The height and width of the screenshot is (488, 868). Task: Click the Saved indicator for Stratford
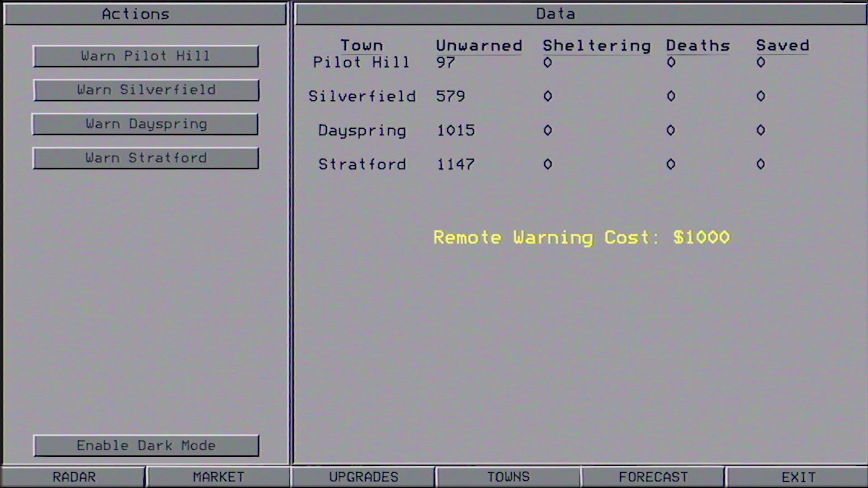[x=760, y=164]
